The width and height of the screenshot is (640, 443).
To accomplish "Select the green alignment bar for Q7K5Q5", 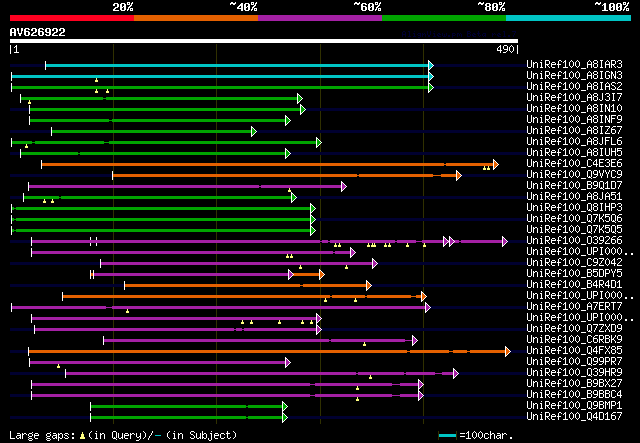I will [161, 231].
